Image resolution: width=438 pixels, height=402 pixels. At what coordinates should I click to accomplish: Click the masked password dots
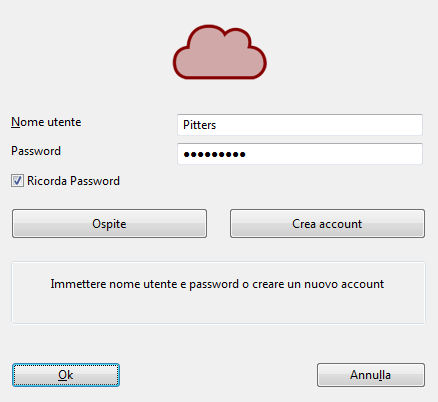214,154
